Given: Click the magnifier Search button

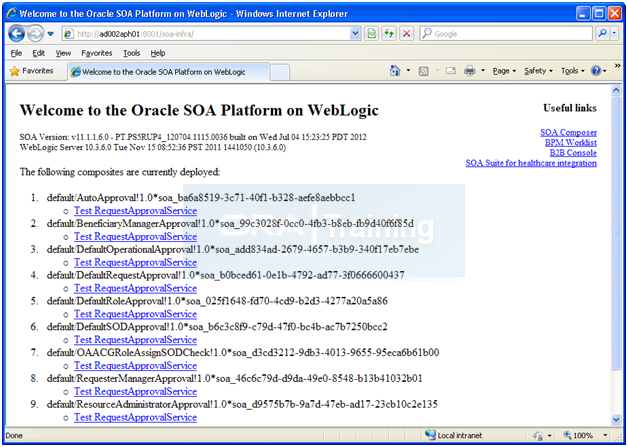Looking at the screenshot, I should pyautogui.click(x=602, y=34).
